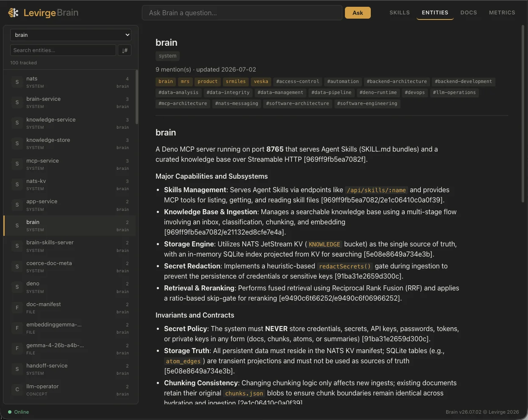528x420 pixels.
Task: Click the "9 mention(s)" updated line
Action: tap(206, 69)
